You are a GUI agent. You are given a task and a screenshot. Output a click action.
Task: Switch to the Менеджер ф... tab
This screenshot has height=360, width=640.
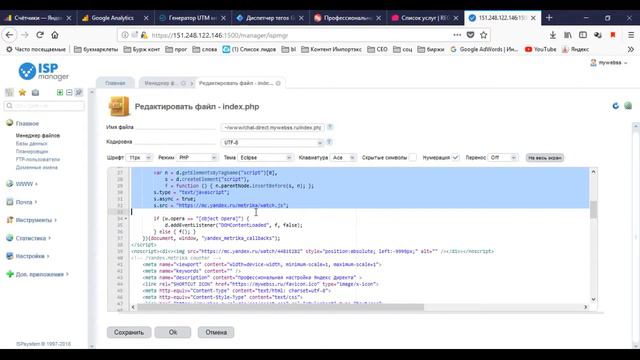click(161, 83)
